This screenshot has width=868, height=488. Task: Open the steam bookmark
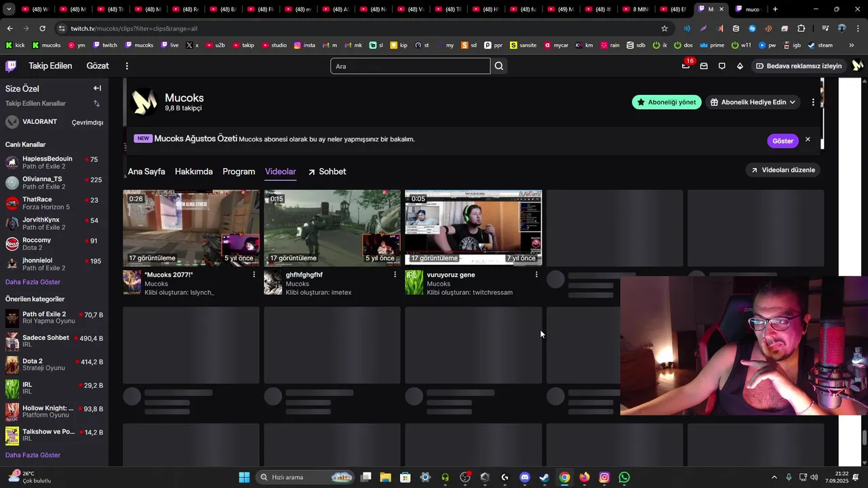(820, 45)
